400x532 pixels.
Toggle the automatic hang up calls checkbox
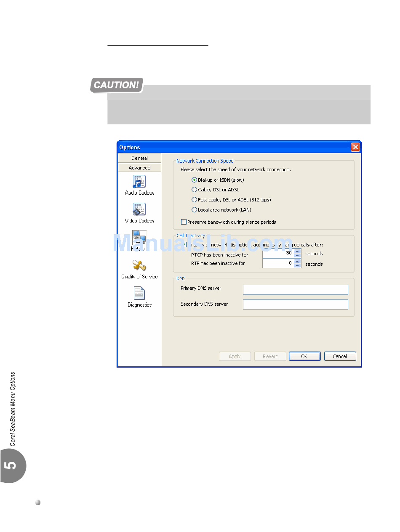tap(184, 244)
